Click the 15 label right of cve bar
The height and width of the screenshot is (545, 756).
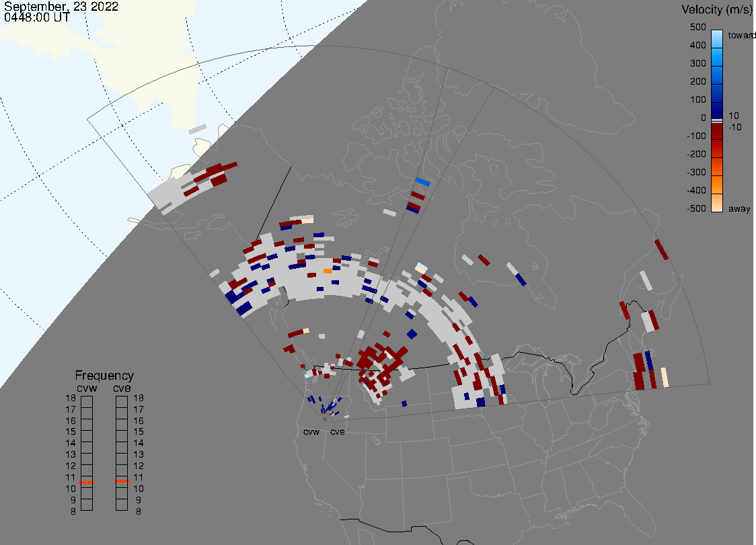(x=139, y=432)
